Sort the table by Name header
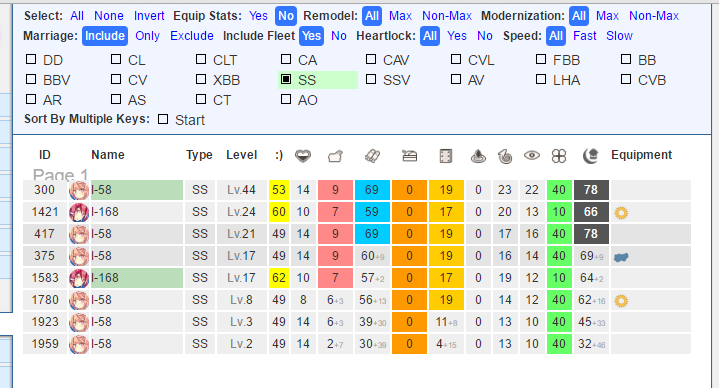Image resolution: width=719 pixels, height=388 pixels. [108, 155]
